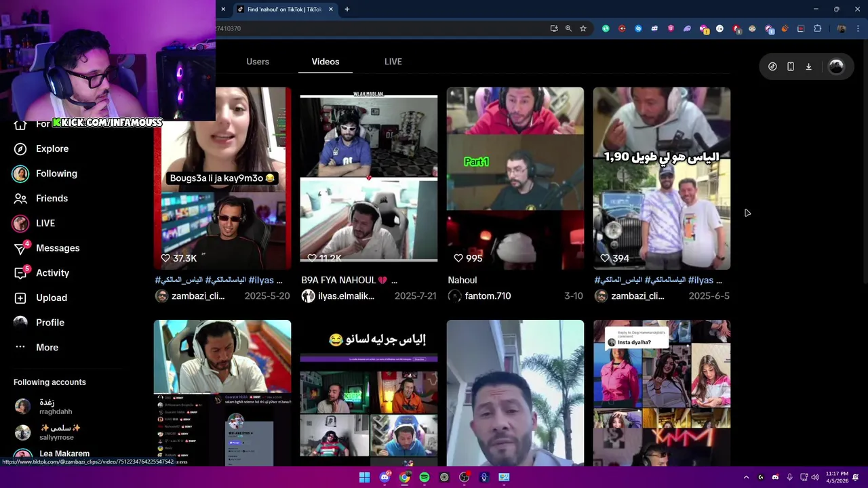Open the Windows Start menu
This screenshot has width=868, height=488.
coord(364,477)
